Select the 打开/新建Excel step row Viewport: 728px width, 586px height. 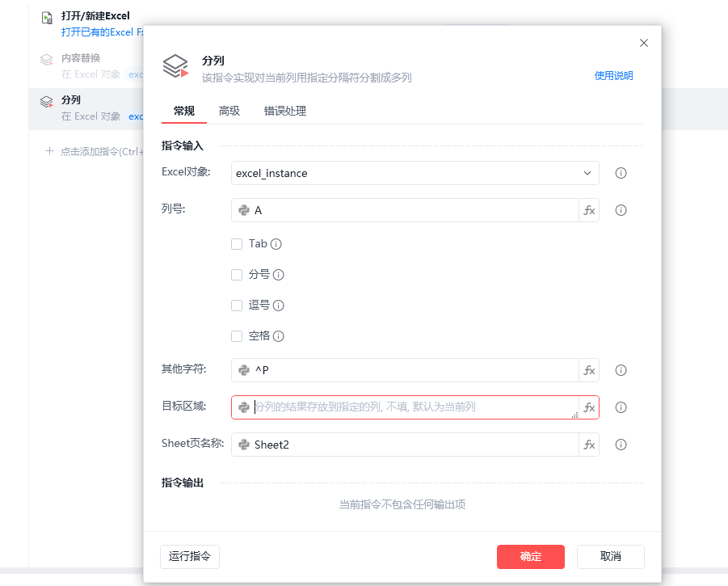pyautogui.click(x=86, y=24)
